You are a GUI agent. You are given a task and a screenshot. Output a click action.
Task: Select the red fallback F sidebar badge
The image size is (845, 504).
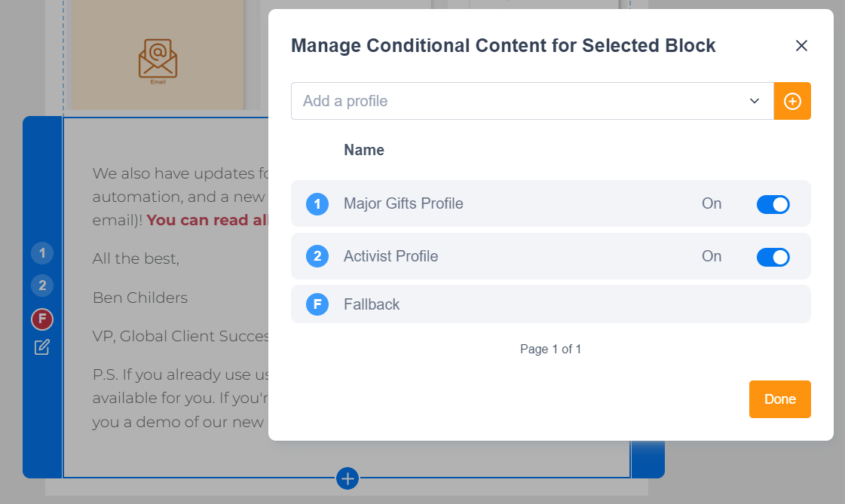[x=42, y=319]
